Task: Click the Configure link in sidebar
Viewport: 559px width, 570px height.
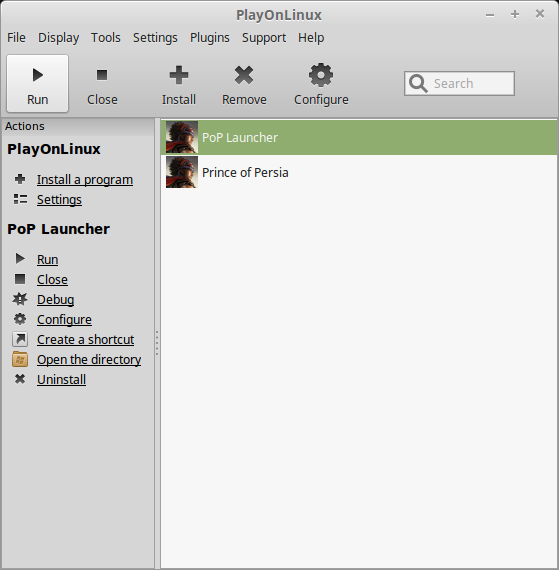Action: point(64,320)
